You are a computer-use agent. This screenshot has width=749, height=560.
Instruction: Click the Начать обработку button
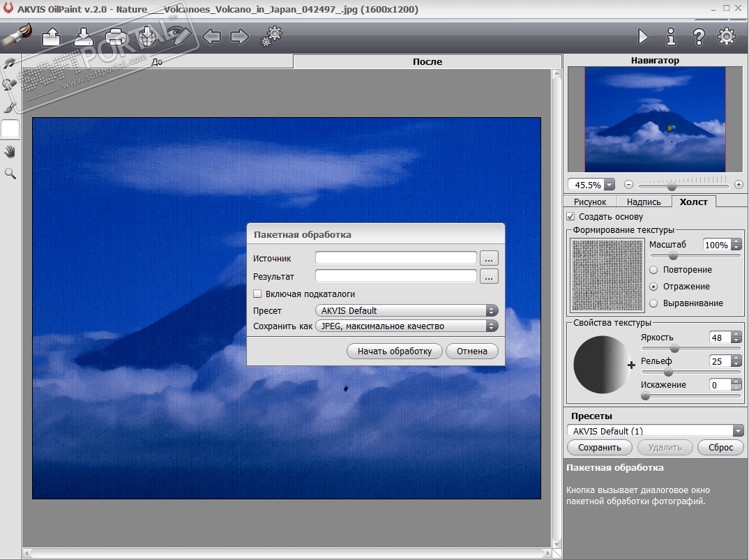(395, 351)
